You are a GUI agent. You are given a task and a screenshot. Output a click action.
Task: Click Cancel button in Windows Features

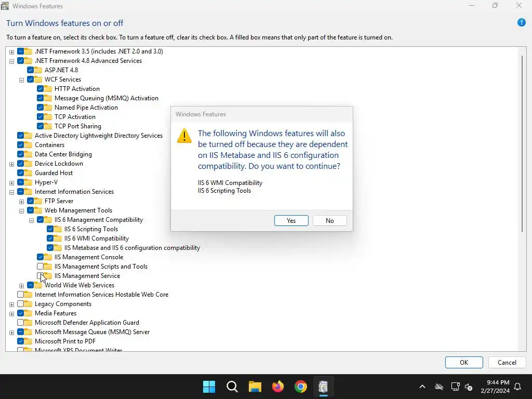(x=507, y=362)
